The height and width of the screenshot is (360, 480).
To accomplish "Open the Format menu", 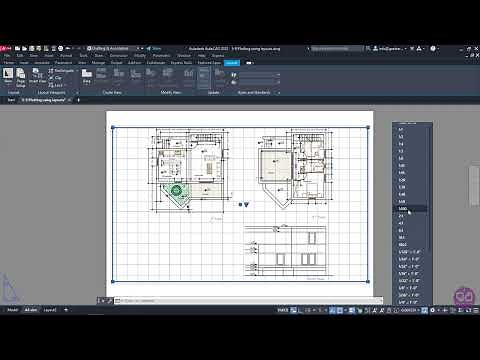I will [x=66, y=56].
